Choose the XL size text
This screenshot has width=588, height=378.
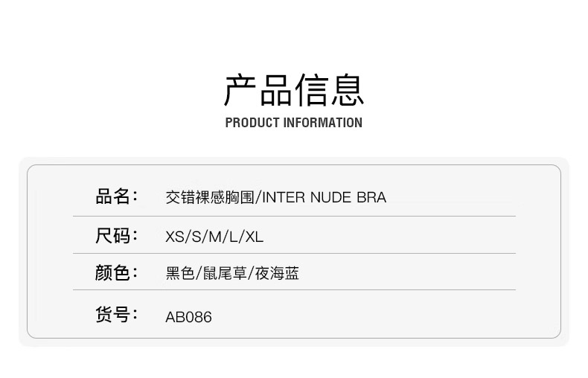click(x=255, y=237)
